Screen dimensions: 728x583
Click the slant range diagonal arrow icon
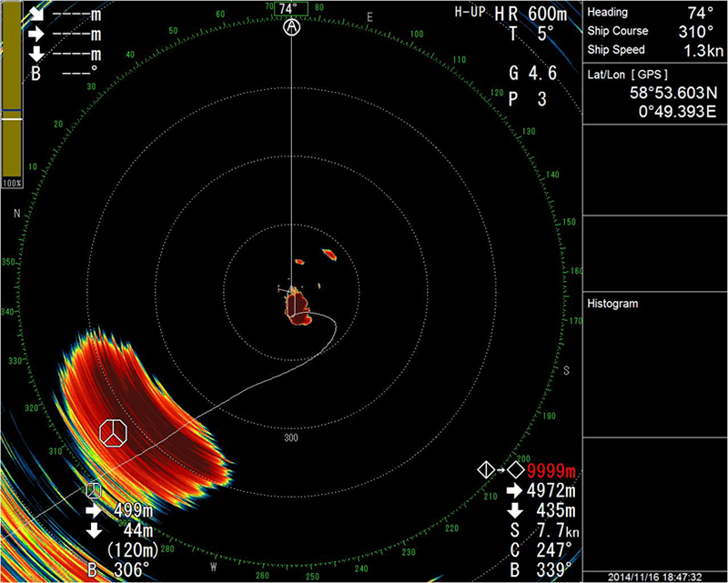pos(36,15)
